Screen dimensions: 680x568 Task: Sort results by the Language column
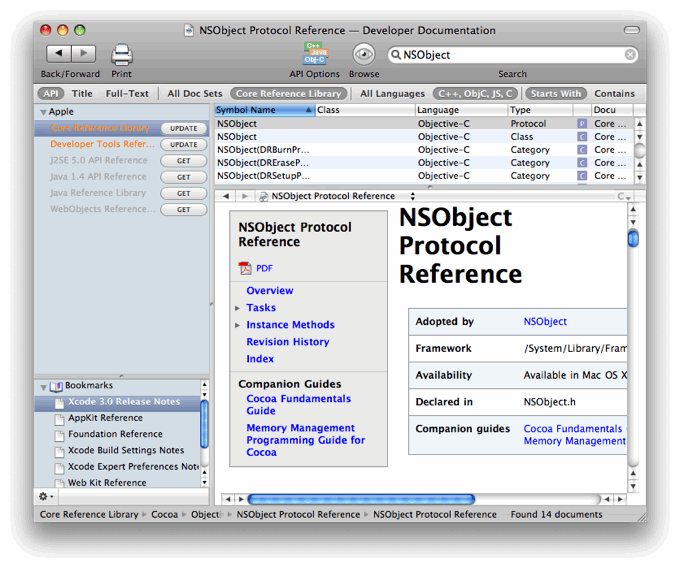(461, 110)
